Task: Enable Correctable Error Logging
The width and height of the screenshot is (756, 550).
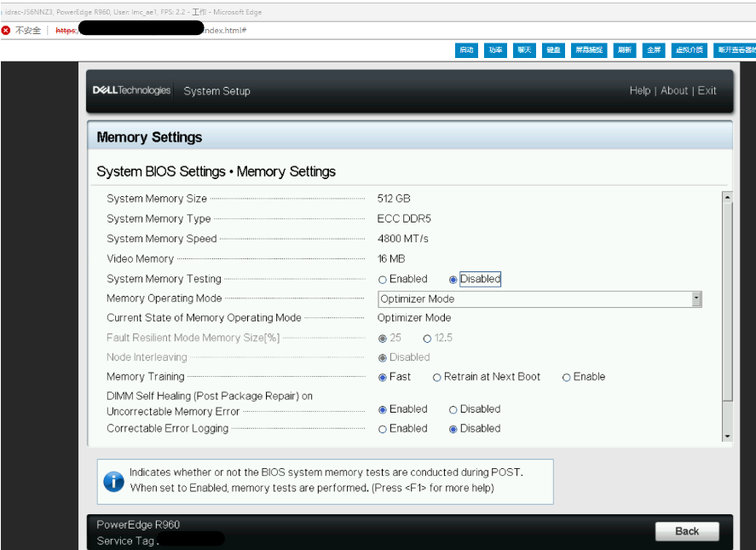Action: [x=383, y=428]
